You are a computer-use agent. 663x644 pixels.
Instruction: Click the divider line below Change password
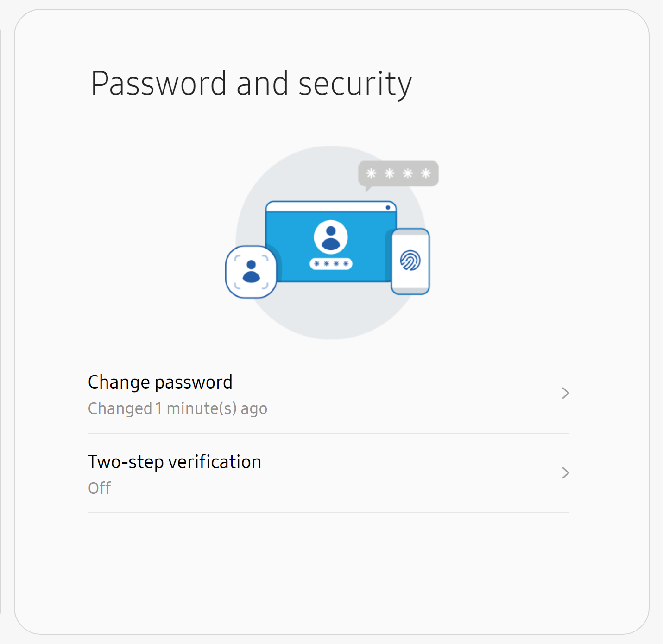click(328, 433)
